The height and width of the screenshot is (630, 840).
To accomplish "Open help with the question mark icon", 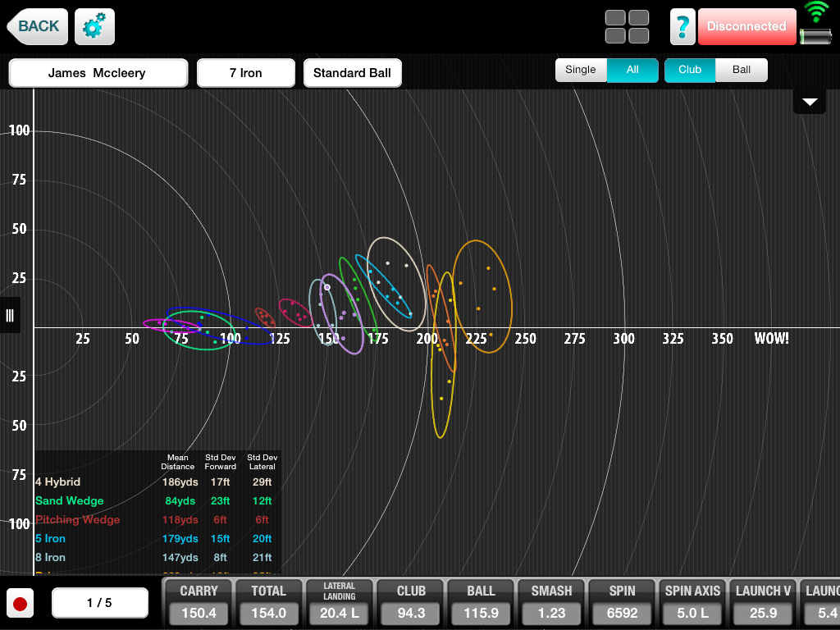I will pos(682,26).
